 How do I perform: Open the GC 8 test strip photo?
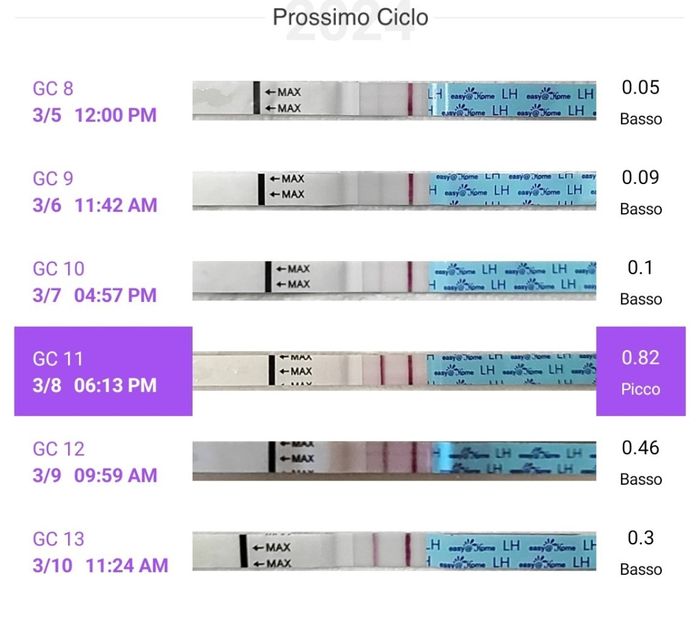[x=394, y=100]
